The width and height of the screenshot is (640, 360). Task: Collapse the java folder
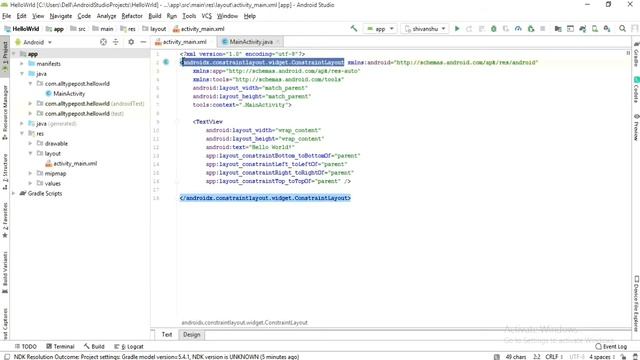point(22,74)
